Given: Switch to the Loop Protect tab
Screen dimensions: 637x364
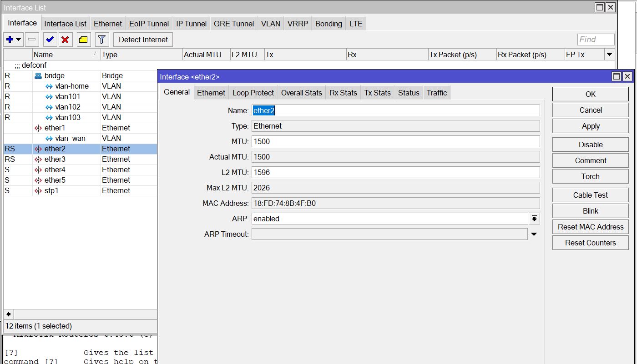Looking at the screenshot, I should tap(253, 93).
